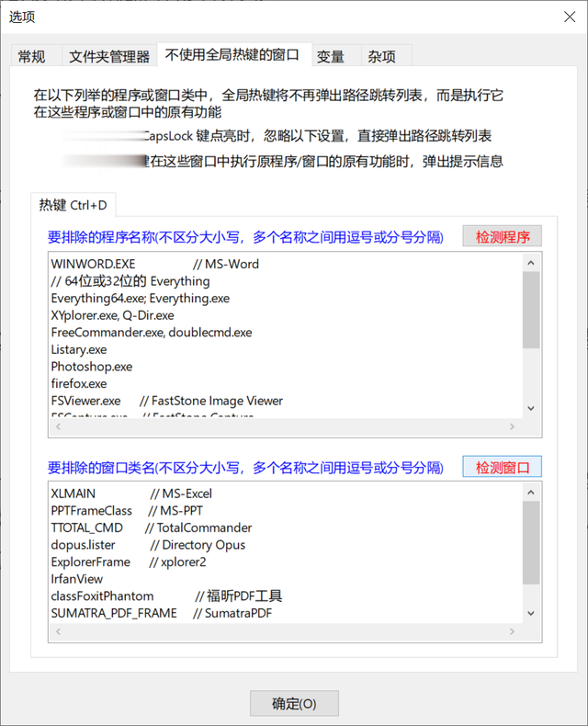The width and height of the screenshot is (588, 726).
Task: Click the IrfanView line
Action: [x=77, y=579]
